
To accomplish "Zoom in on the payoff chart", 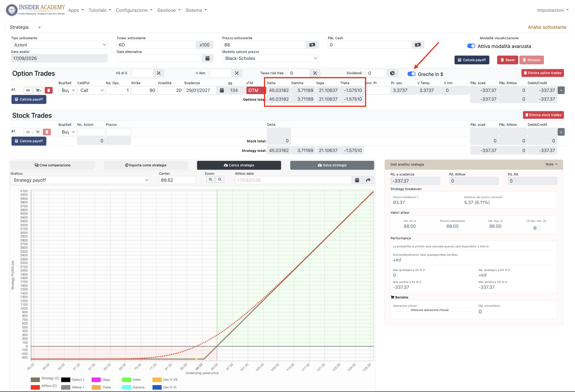I will 211,180.
